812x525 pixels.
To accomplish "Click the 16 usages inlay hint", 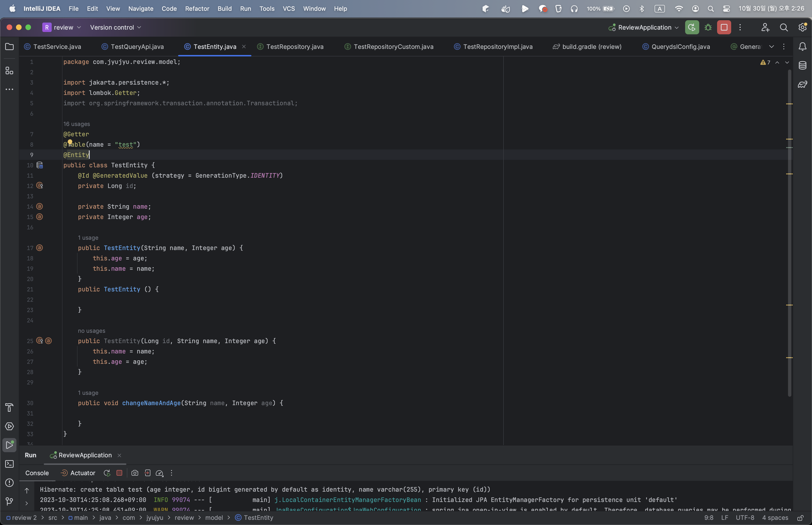I will (77, 124).
